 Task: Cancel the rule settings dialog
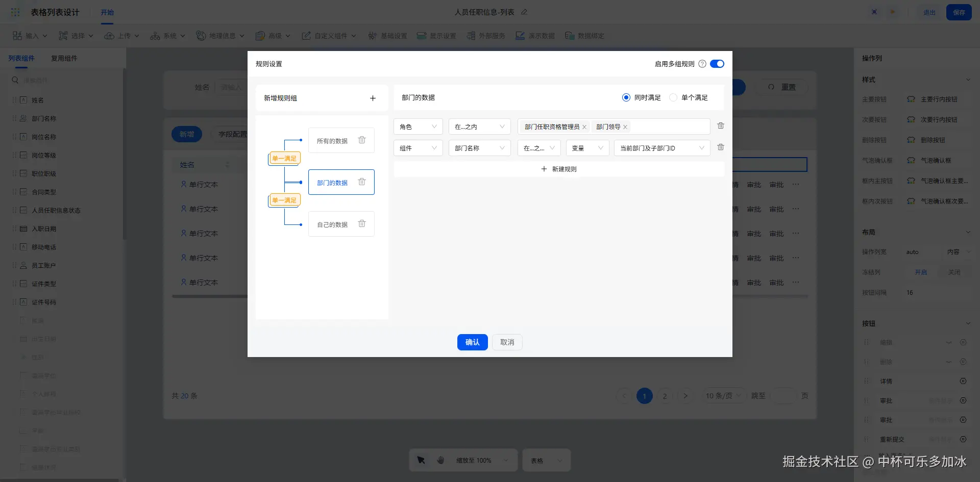507,342
